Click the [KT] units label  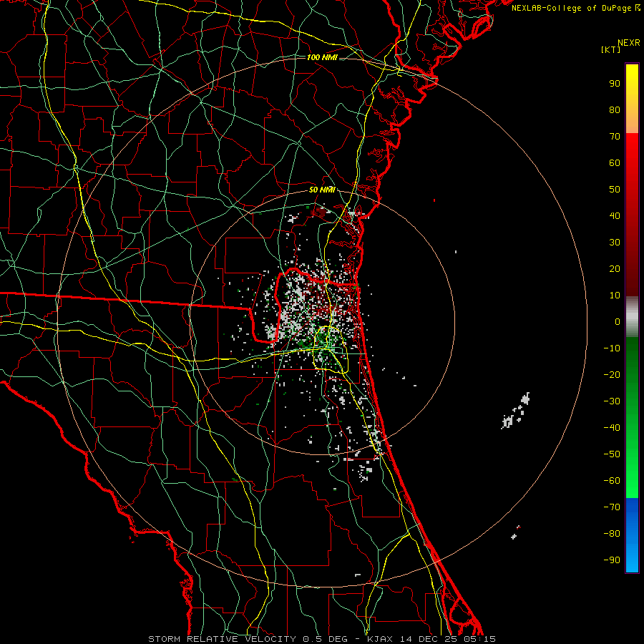(x=611, y=49)
